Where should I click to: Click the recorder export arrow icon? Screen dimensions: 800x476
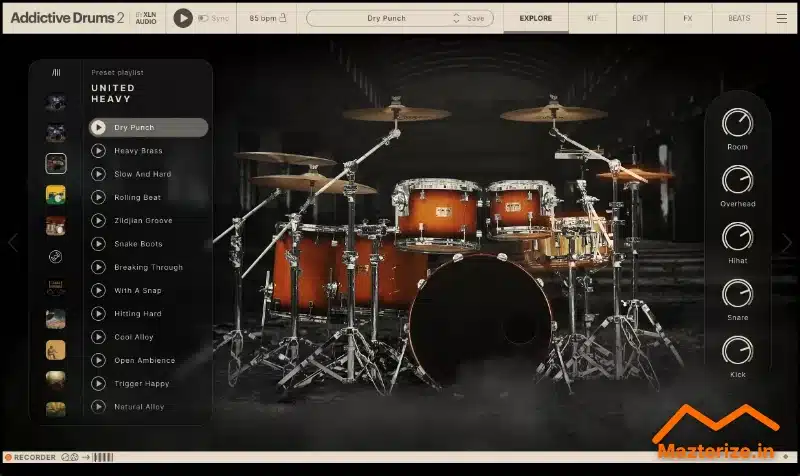(x=86, y=457)
